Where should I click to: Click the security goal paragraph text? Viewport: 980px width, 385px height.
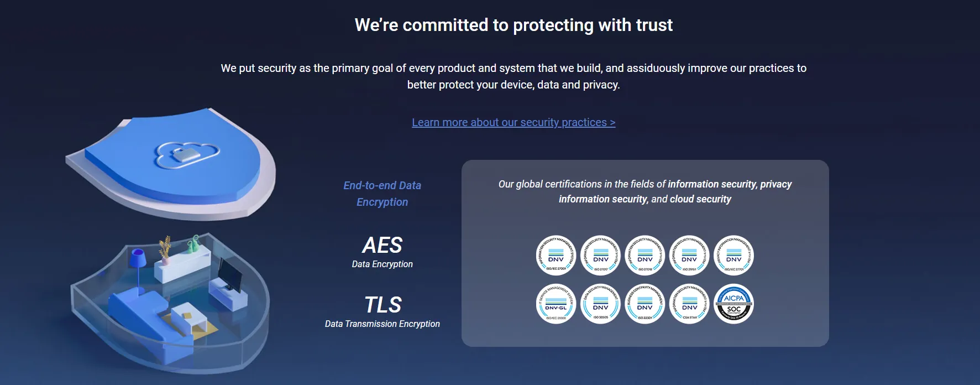click(x=513, y=76)
